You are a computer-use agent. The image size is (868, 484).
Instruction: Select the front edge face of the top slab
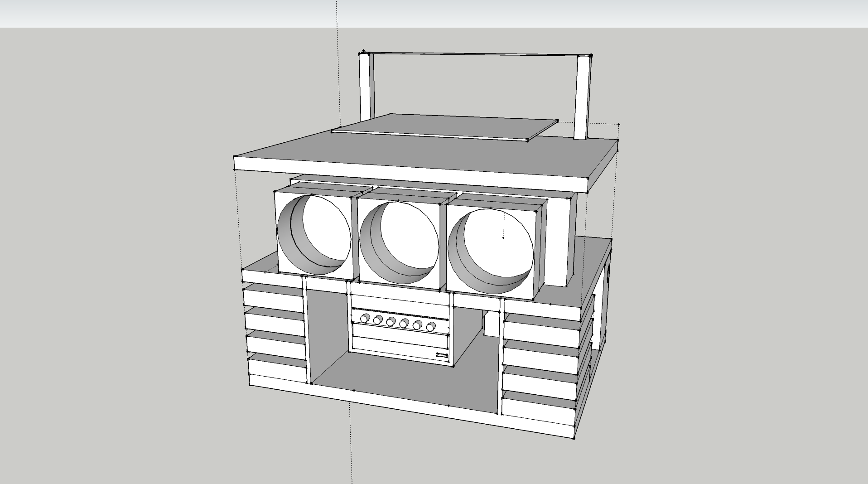[408, 179]
